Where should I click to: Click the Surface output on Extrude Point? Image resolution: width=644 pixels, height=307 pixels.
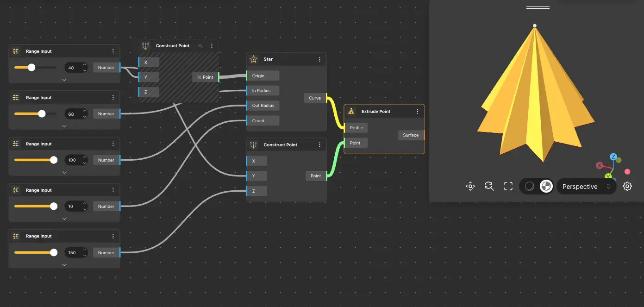click(411, 135)
